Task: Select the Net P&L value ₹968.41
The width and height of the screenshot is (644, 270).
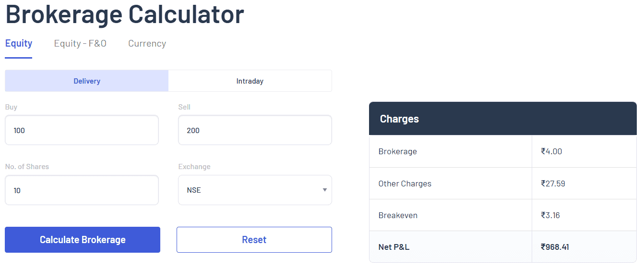Action: pos(555,247)
